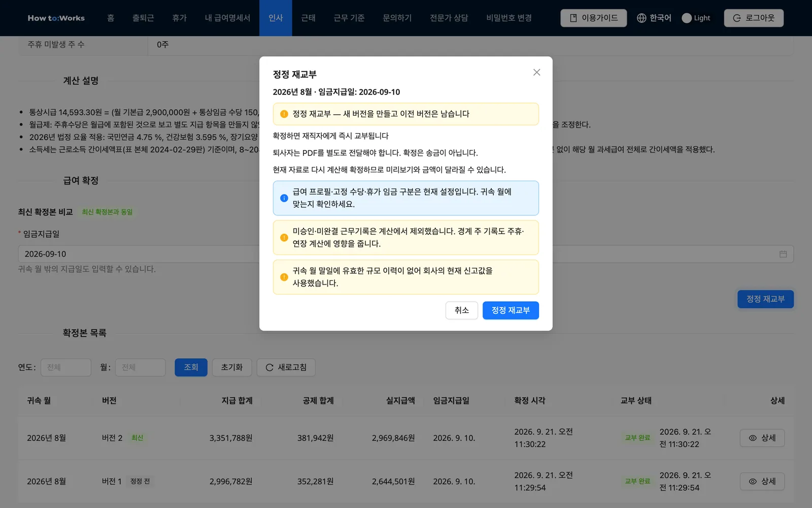Click the 교부 완료 status in 버전 1 row
The image size is (812, 508).
click(x=637, y=481)
